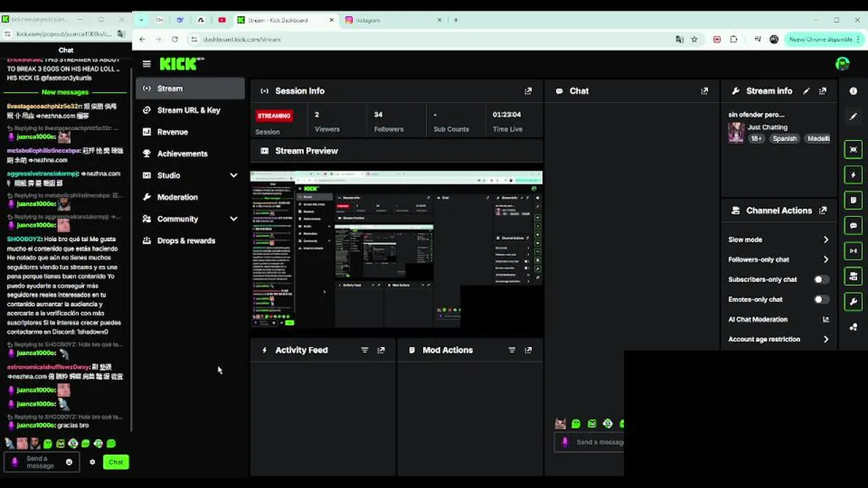Select Stream in the sidebar
The width and height of the screenshot is (868, 488).
click(x=190, y=89)
